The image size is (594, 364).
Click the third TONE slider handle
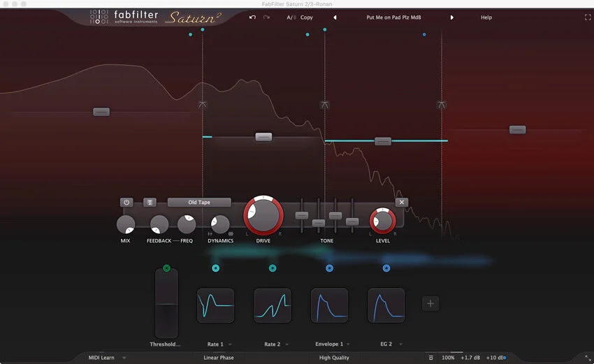(x=335, y=215)
